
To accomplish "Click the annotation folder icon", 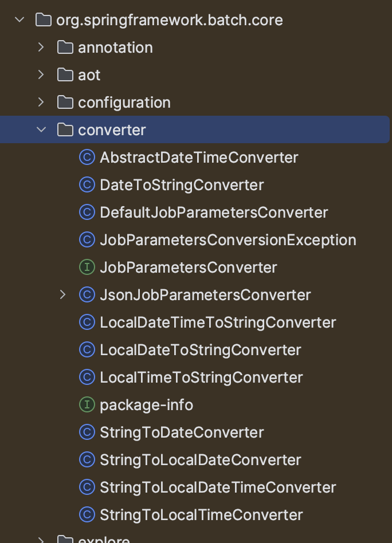I will pos(65,47).
